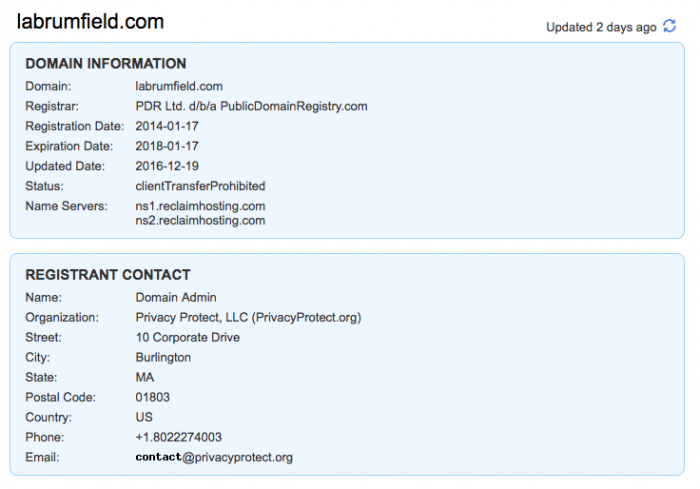
Task: Click registrar PDR Ltd. PublicDomainRegistry.com
Action: (x=251, y=106)
